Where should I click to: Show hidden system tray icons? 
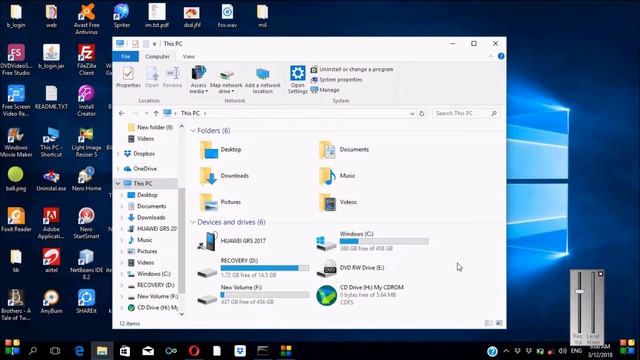[x=506, y=351]
